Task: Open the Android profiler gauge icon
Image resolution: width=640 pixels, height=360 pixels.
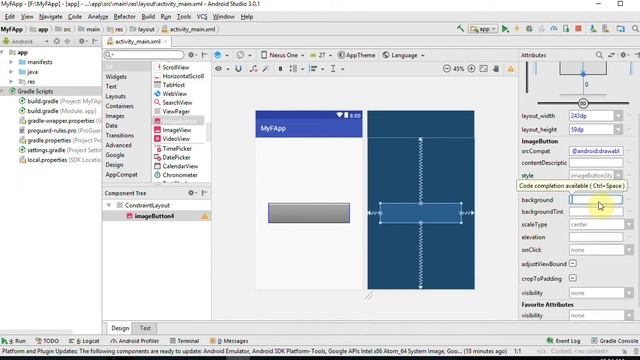Action: click(x=554, y=29)
